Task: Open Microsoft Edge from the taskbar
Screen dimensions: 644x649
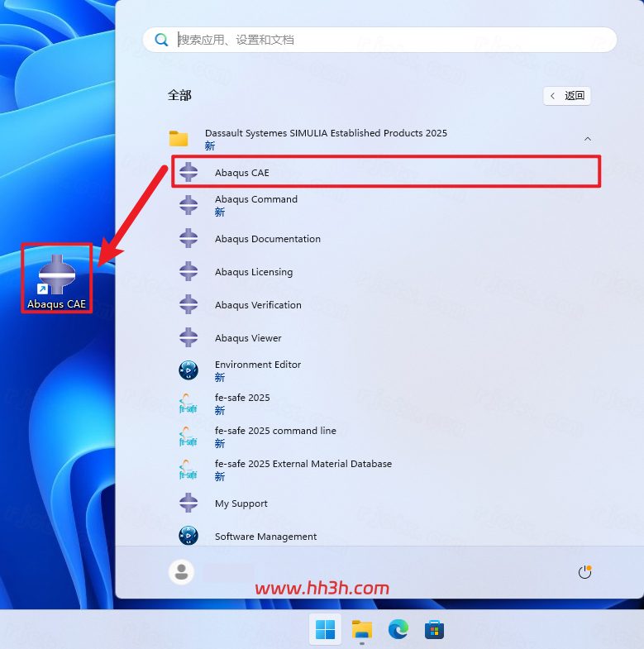Action: click(398, 629)
